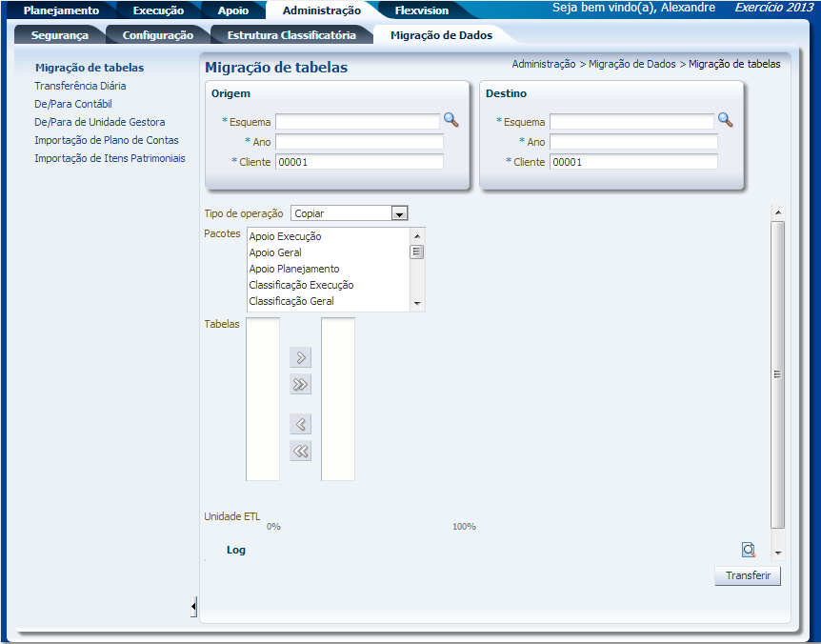Viewport: 821px width, 644px height.
Task: Open the Tipo de operação dropdown
Action: click(399, 214)
